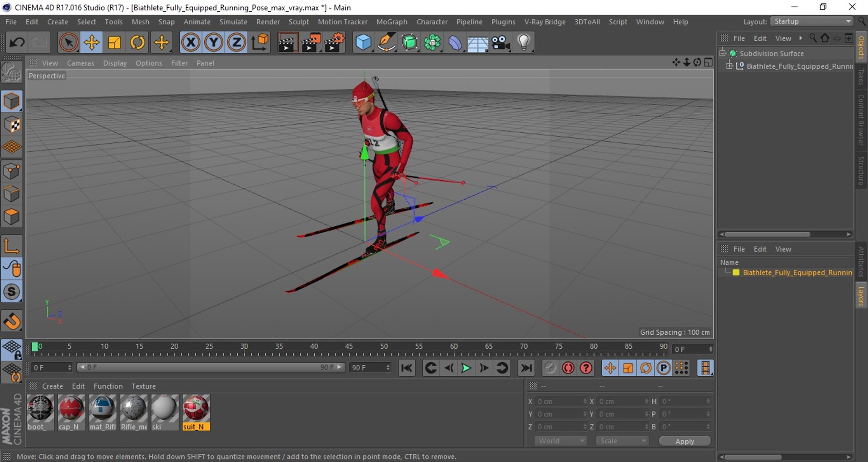Open the viewport Cameras menu
Image resolution: width=868 pixels, height=462 pixels.
[80, 63]
